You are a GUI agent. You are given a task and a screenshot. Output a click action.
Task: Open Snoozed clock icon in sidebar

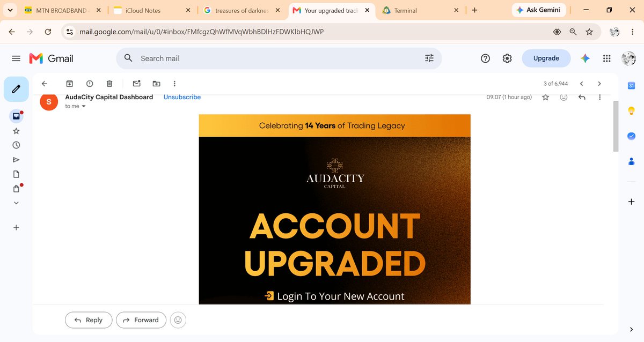(x=16, y=145)
